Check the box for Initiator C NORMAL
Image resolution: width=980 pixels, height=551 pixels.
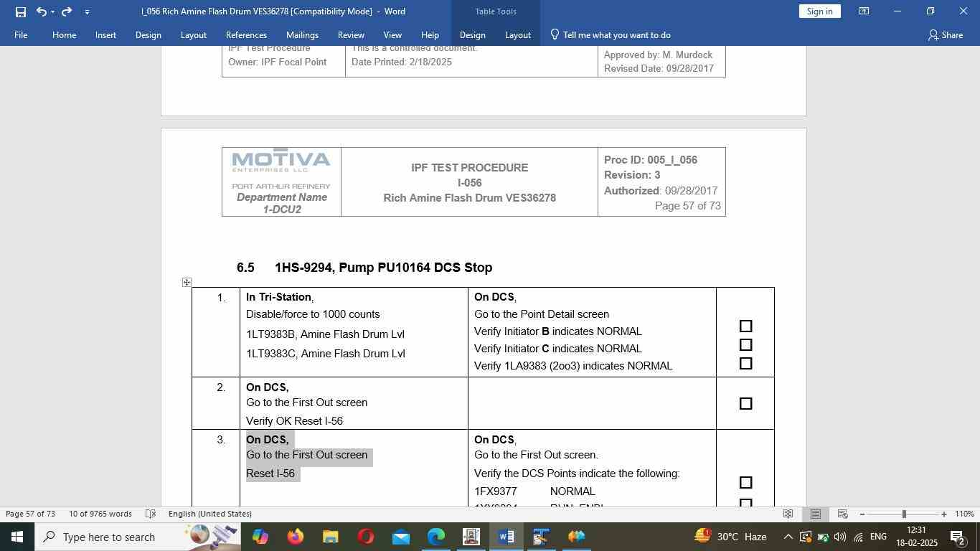point(745,345)
